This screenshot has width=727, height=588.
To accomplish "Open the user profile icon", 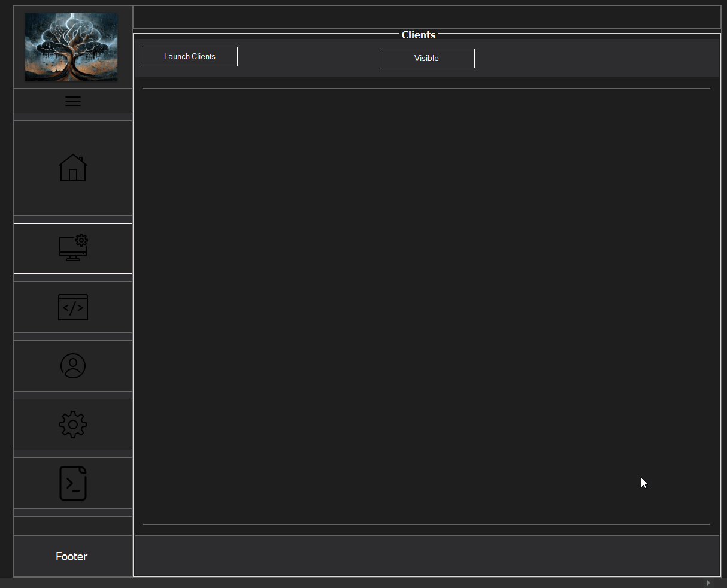I will (x=72, y=365).
